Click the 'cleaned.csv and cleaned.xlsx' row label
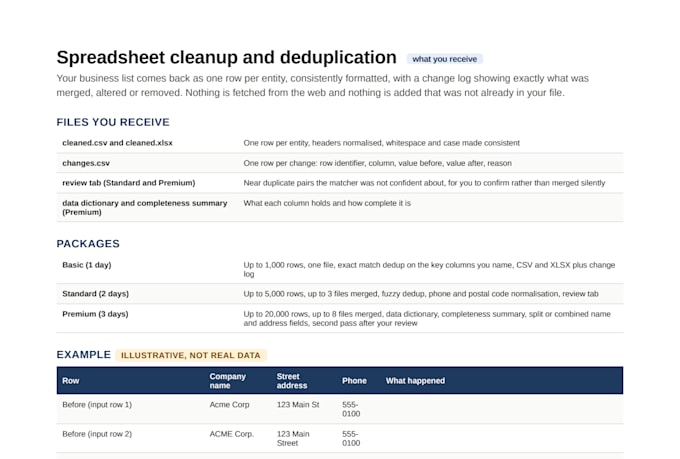This screenshot has width=680, height=459. [117, 143]
